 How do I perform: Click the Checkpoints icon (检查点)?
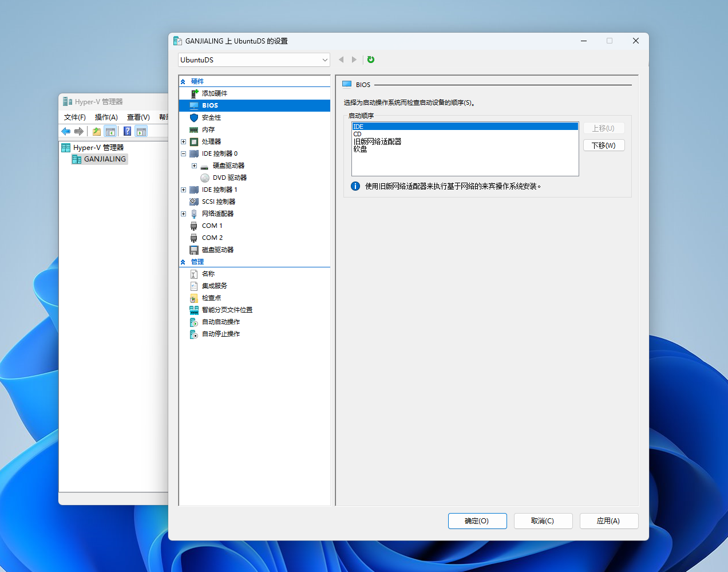tap(194, 298)
